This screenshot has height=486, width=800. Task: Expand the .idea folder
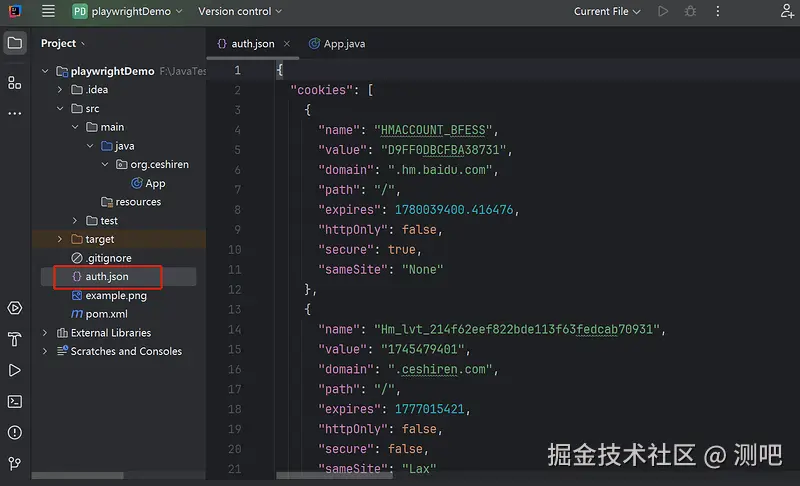click(x=60, y=90)
